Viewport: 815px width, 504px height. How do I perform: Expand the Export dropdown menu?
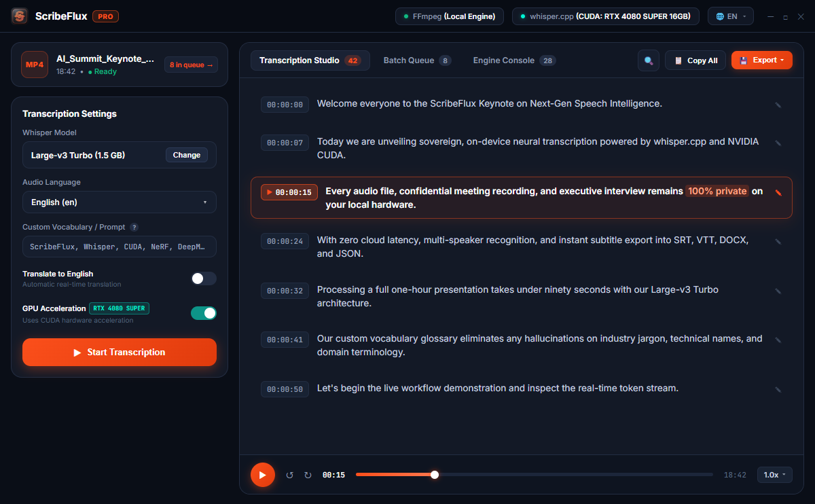762,60
